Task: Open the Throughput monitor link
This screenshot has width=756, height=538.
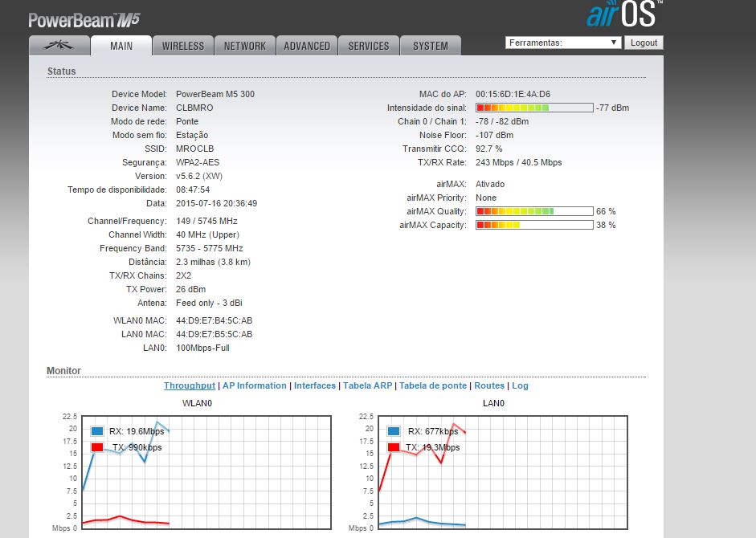Action: click(190, 385)
